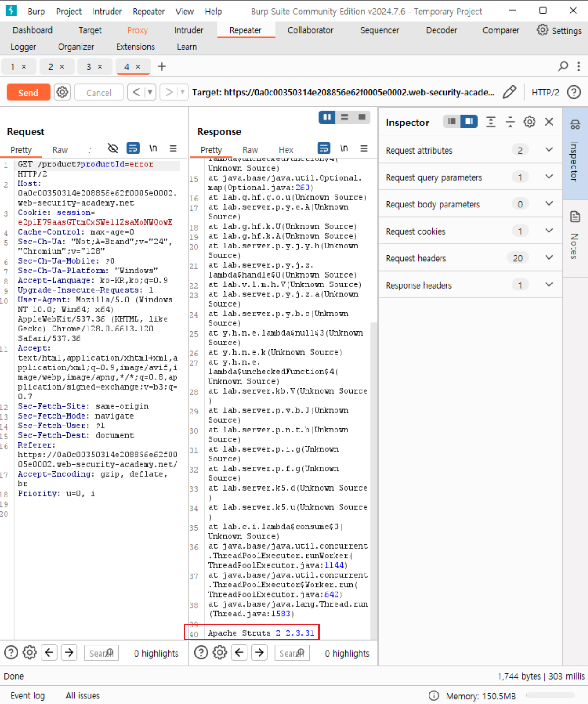Focus the Request search field
588x704 pixels.
[101, 653]
